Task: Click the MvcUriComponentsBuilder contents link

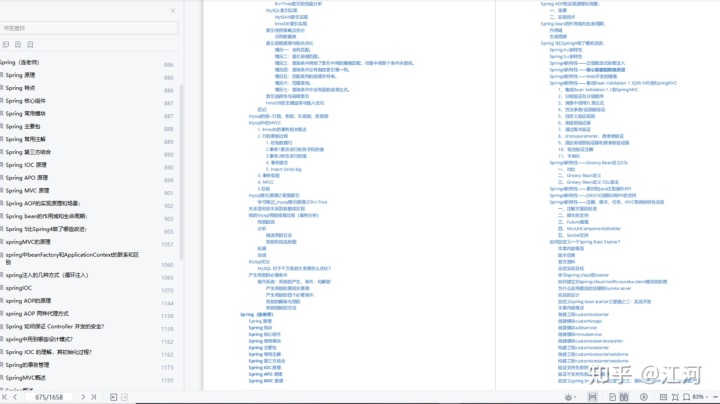Action: 589,229
